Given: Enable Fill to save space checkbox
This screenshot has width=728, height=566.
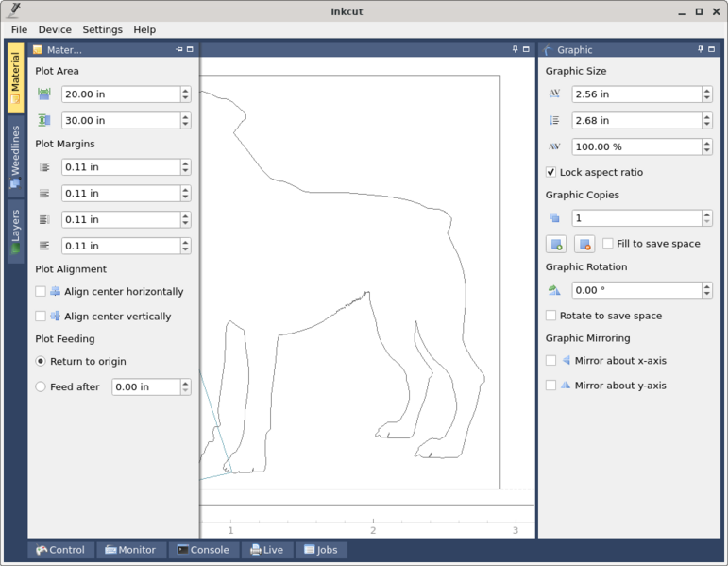Looking at the screenshot, I should point(608,244).
